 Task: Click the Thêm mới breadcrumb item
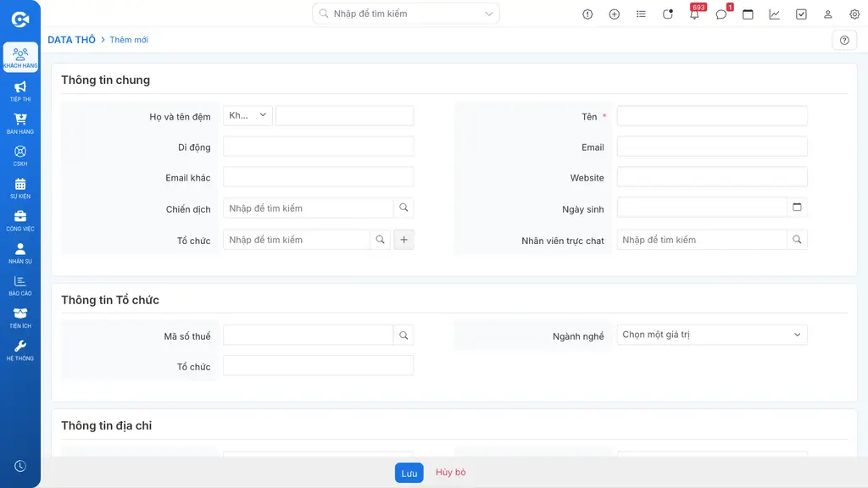click(129, 40)
